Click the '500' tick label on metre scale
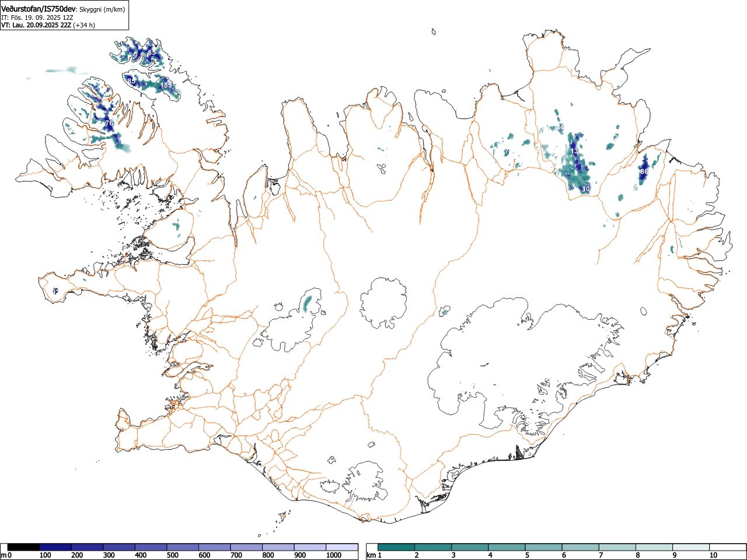 click(x=172, y=555)
